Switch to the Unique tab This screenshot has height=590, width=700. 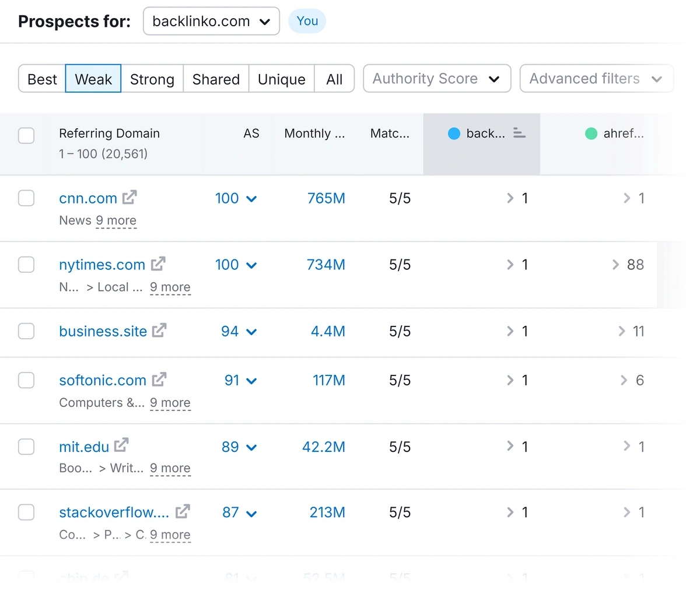point(282,79)
